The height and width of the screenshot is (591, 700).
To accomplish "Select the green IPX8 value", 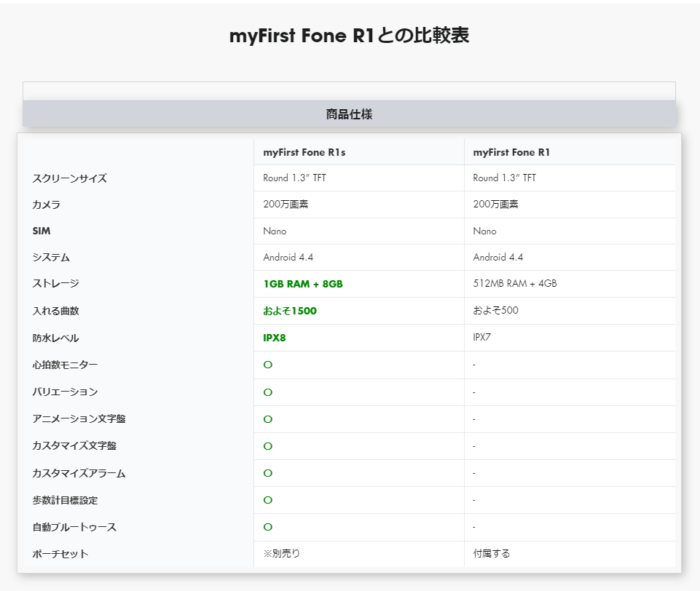I will (x=274, y=338).
